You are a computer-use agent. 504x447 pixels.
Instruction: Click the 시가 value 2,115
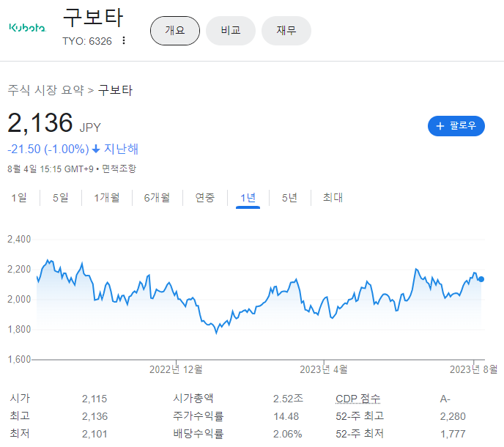click(x=94, y=399)
